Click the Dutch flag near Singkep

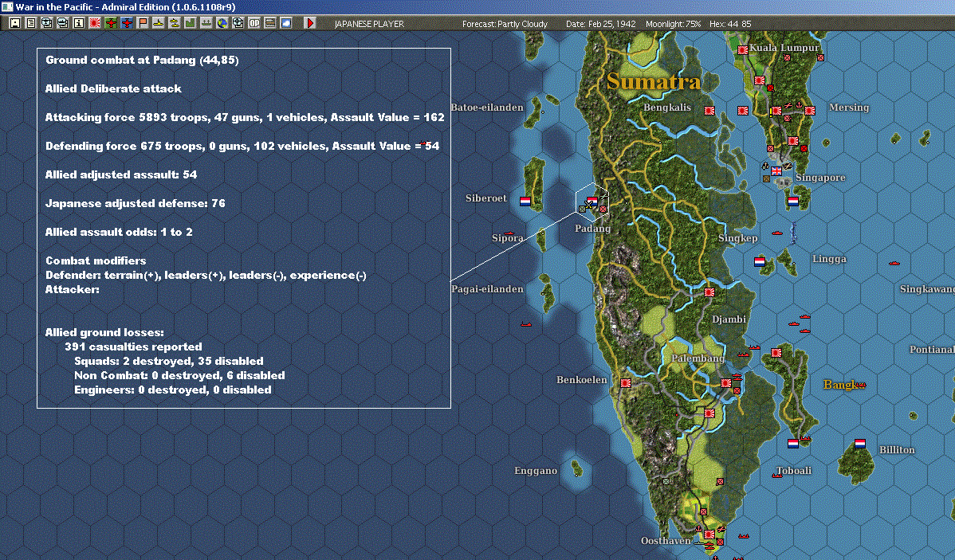pos(760,262)
